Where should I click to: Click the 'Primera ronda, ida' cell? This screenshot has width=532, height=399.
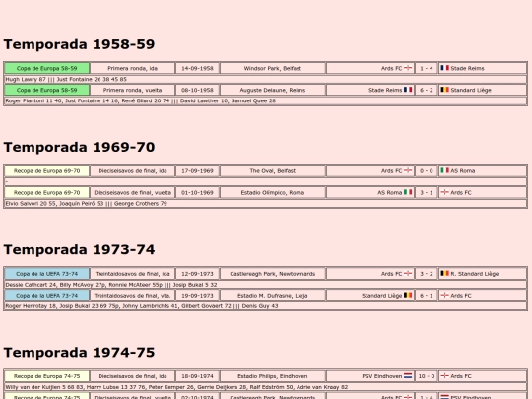(132, 68)
